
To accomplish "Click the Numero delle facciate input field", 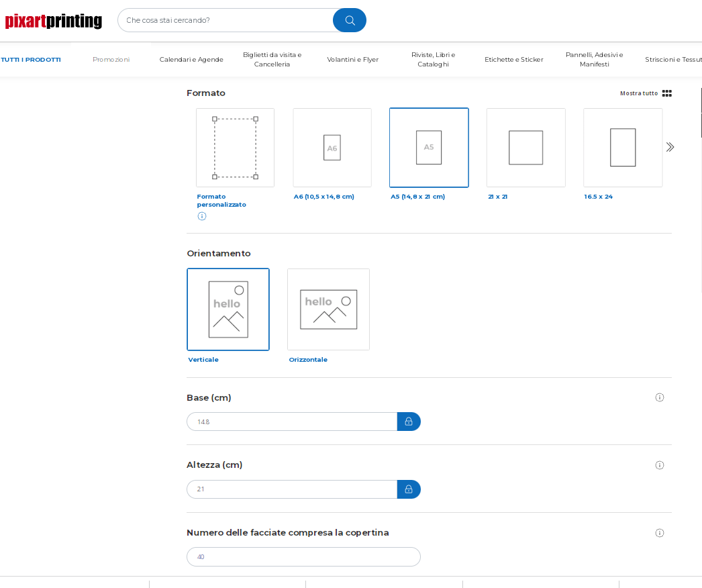I will tap(303, 557).
